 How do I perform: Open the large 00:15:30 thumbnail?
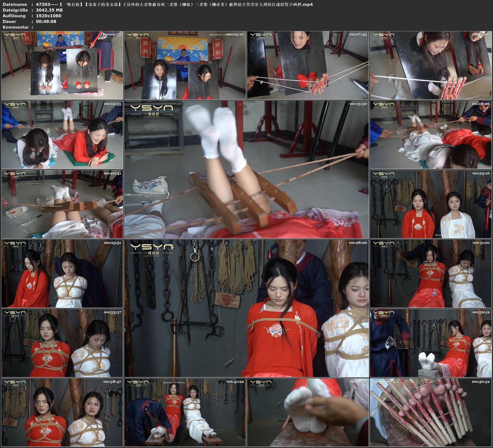[246, 169]
